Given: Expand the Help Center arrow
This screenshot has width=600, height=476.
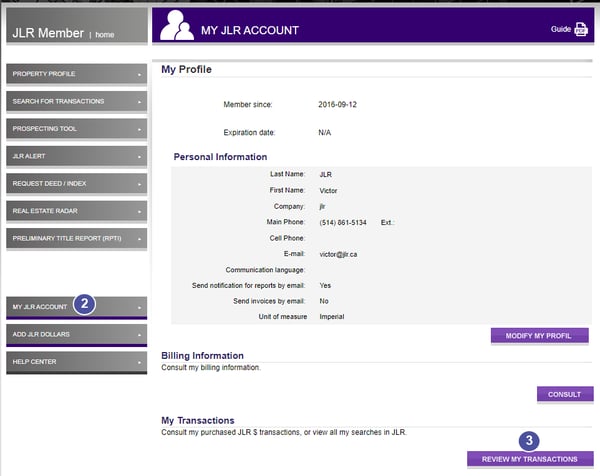Looking at the screenshot, I should [x=139, y=363].
